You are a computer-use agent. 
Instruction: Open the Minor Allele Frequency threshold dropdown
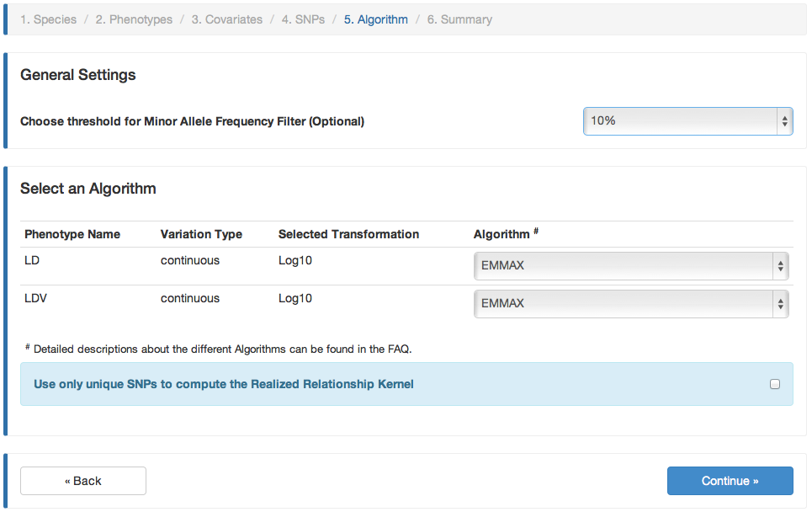687,121
